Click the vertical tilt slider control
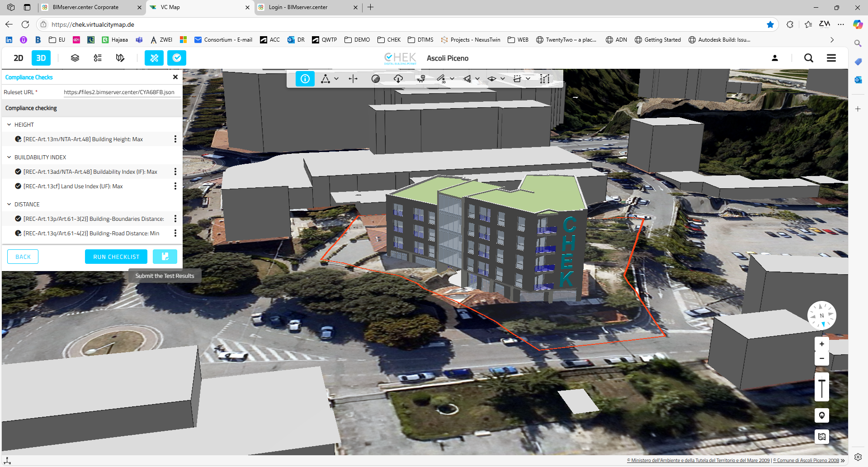This screenshot has width=868, height=467. pyautogui.click(x=821, y=387)
